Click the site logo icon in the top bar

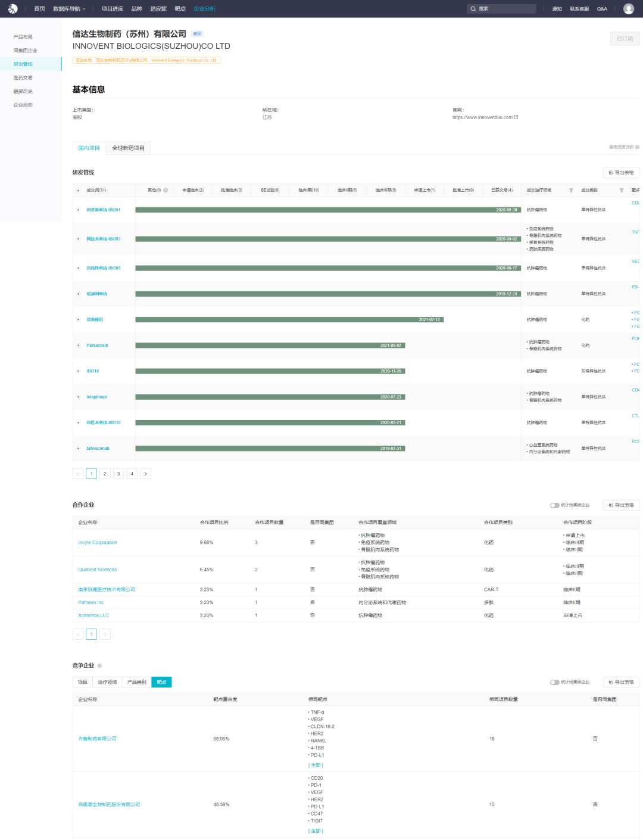tap(13, 9)
